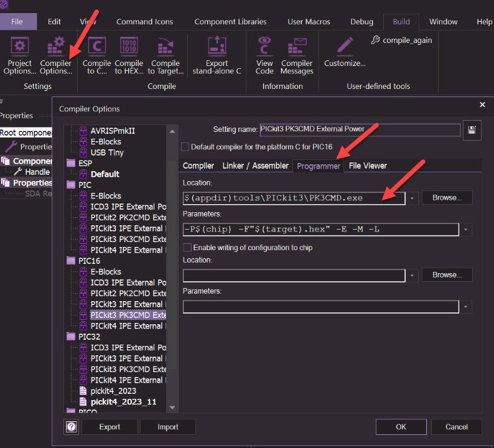The width and height of the screenshot is (494, 448).
Task: Run Compile to C
Action: tap(96, 56)
